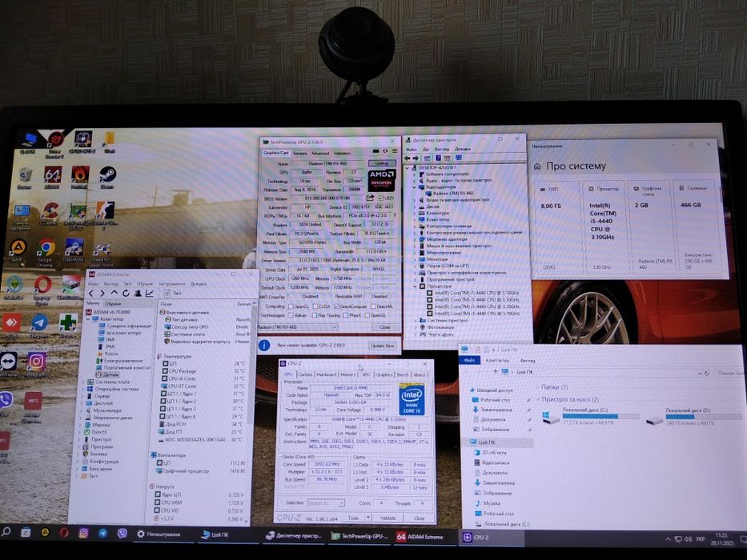Switch to Memory tab in CPU-Z
This screenshot has height=560, width=747.
[348, 374]
